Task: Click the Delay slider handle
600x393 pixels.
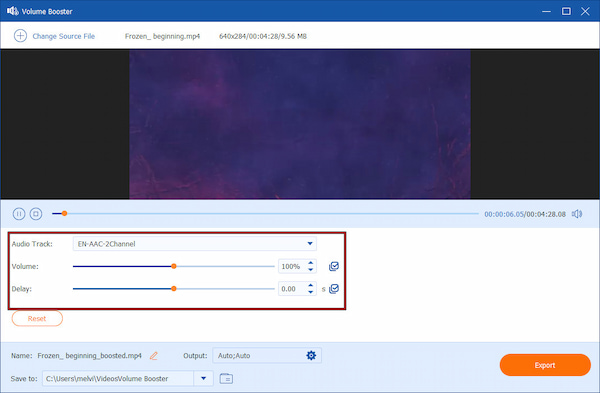Action: [x=174, y=289]
